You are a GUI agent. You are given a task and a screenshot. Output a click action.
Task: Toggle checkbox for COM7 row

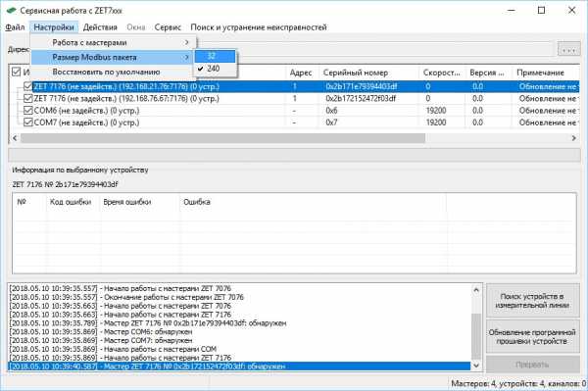[28, 122]
